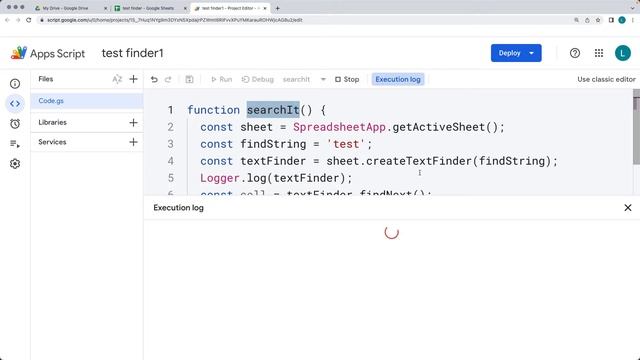The height and width of the screenshot is (360, 640).
Task: Close the Execution log panel
Action: 628,208
